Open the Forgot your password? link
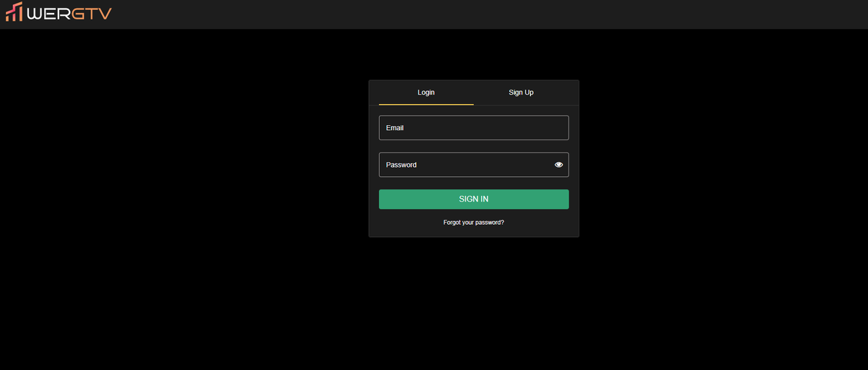 pyautogui.click(x=474, y=223)
